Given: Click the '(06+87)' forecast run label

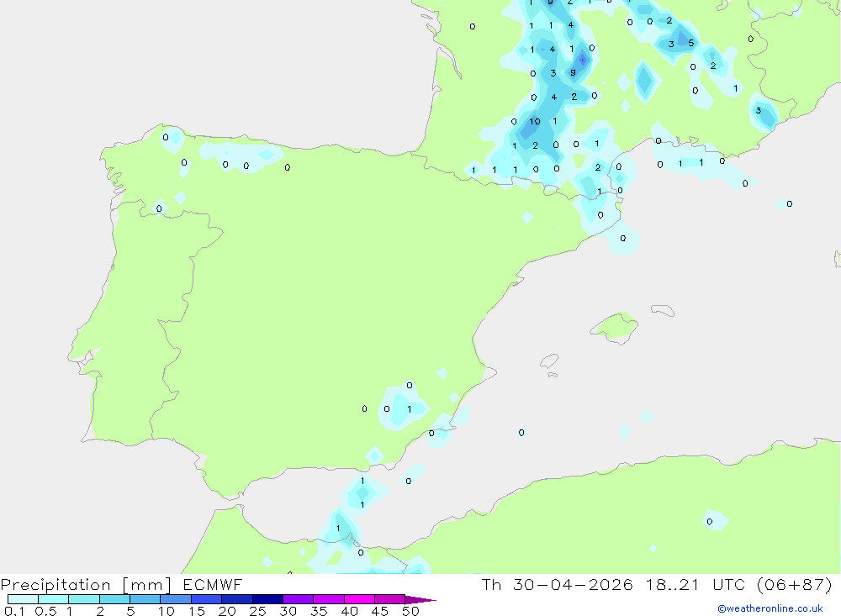Looking at the screenshot, I should click(795, 585).
